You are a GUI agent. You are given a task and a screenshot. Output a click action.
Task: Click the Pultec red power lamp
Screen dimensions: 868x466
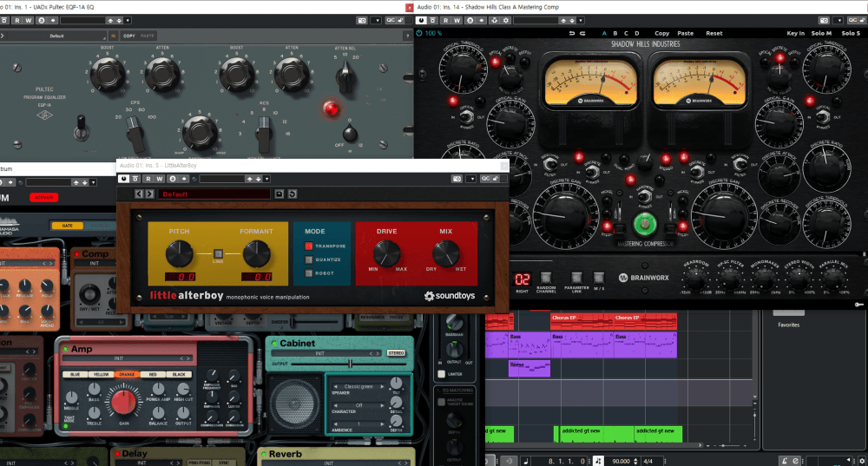pyautogui.click(x=331, y=108)
